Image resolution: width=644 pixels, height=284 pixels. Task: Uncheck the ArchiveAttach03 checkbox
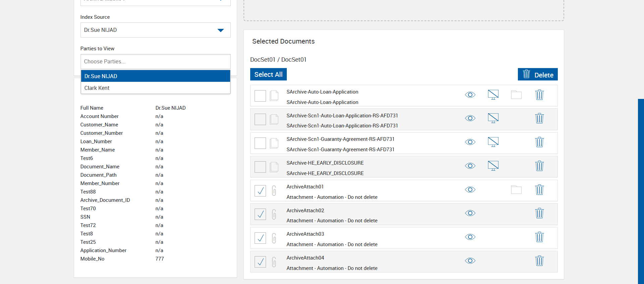260,238
